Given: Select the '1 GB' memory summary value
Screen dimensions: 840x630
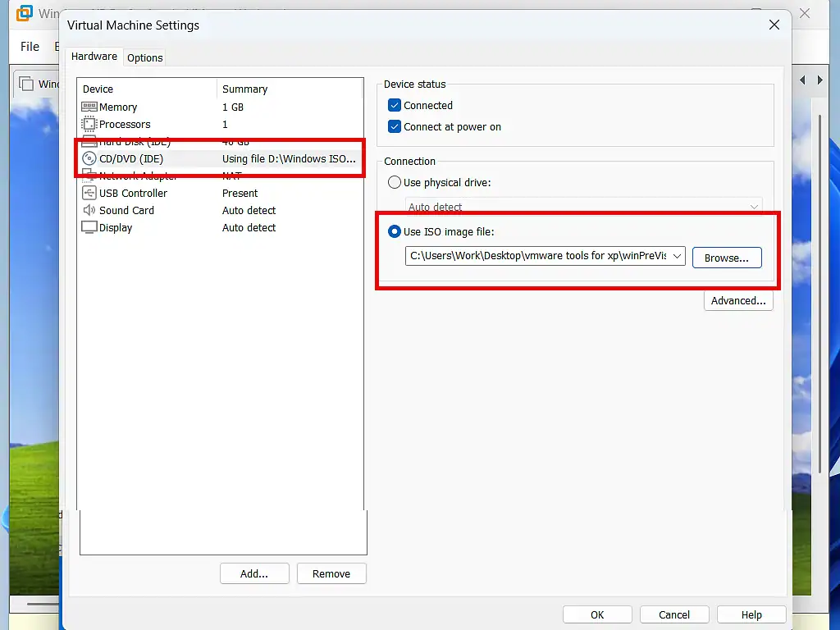Looking at the screenshot, I should point(233,107).
